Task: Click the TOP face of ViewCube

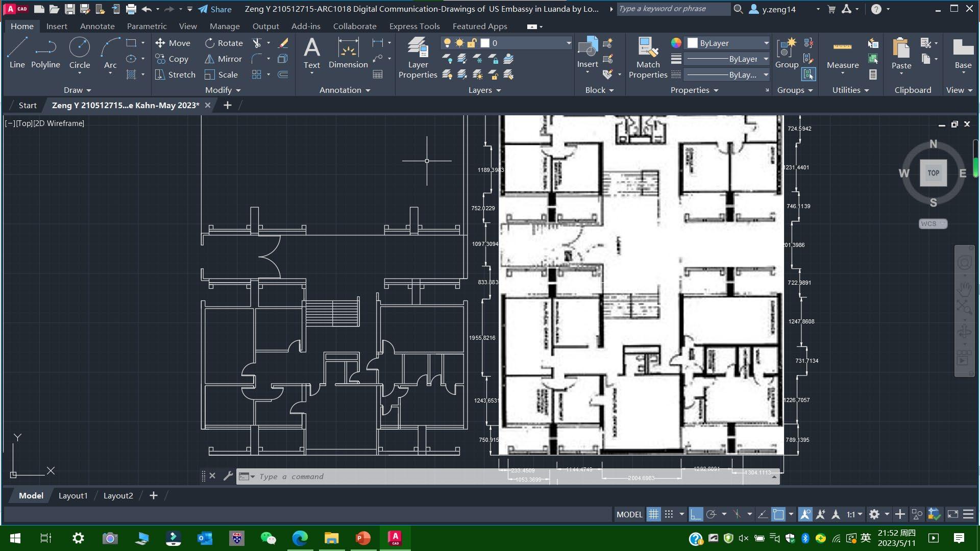Action: click(x=933, y=173)
